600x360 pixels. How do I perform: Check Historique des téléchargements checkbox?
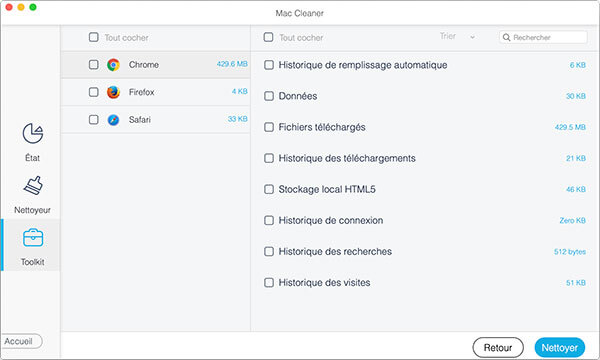(x=269, y=158)
